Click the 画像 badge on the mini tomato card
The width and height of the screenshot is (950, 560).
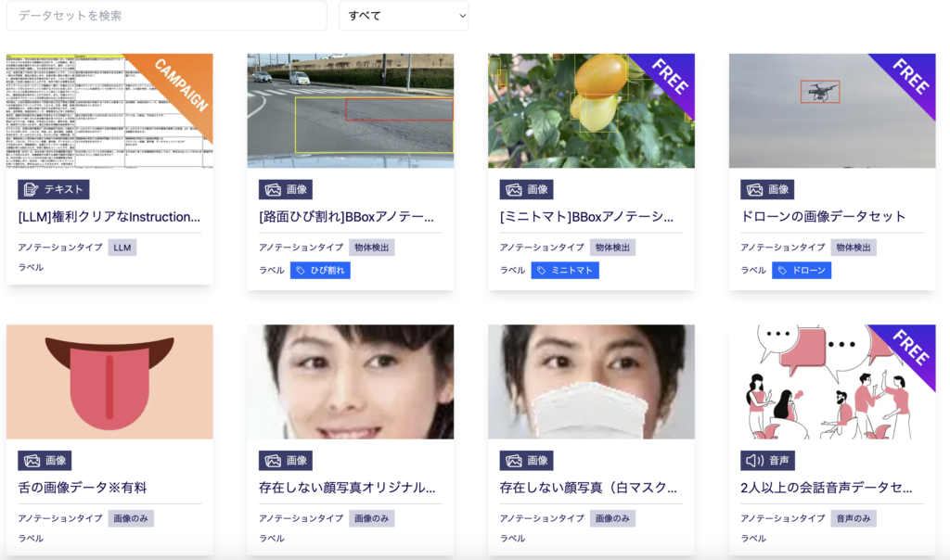point(526,189)
